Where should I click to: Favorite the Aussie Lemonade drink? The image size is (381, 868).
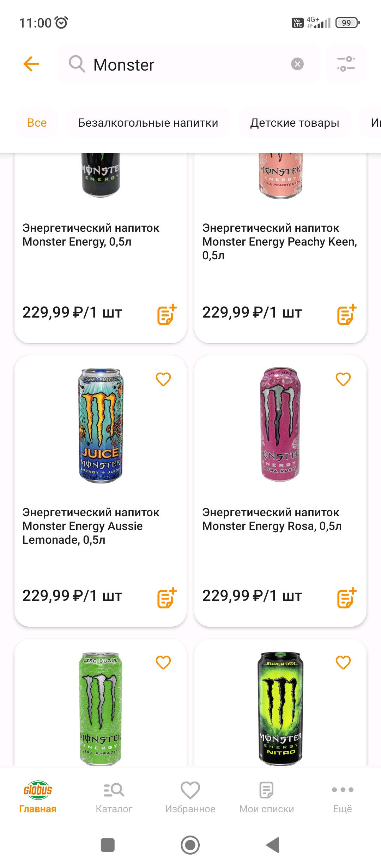click(x=163, y=379)
